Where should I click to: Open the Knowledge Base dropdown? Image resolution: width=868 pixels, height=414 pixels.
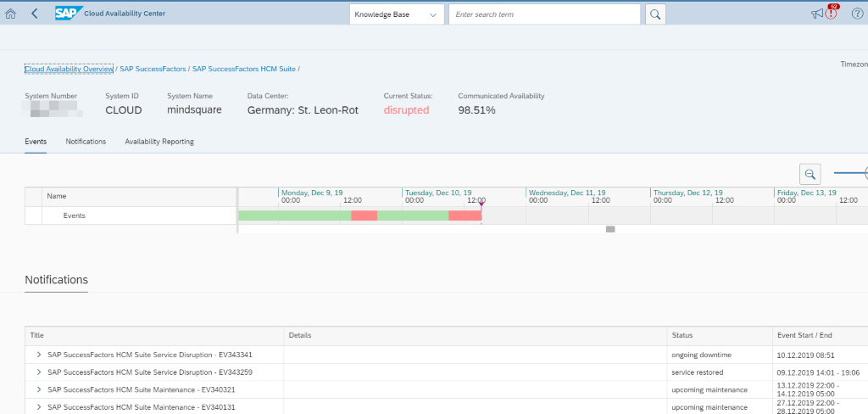[x=397, y=14]
